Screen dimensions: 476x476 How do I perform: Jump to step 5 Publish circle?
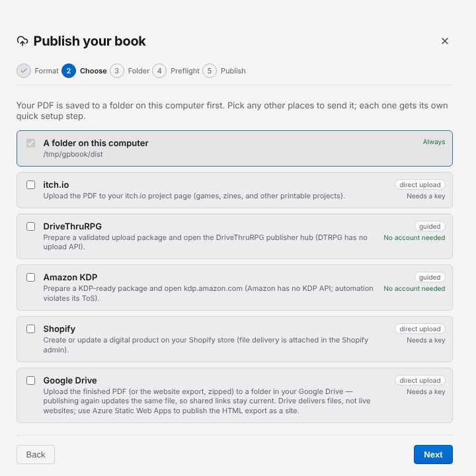[210, 71]
